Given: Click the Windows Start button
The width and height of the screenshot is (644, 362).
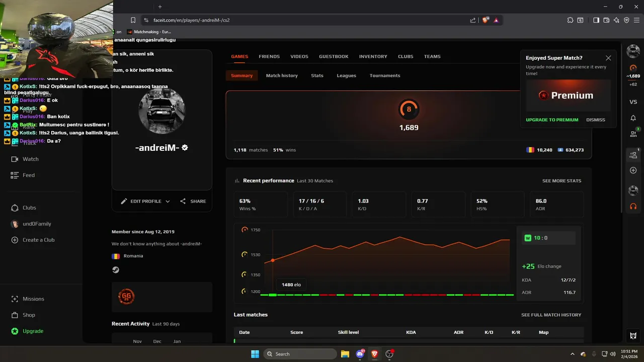Looking at the screenshot, I should coord(255,354).
